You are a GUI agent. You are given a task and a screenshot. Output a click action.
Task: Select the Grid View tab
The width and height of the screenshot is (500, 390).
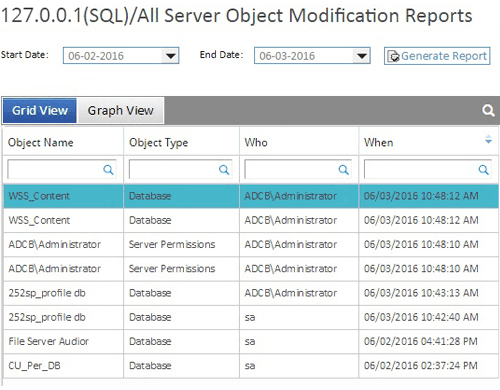(40, 111)
